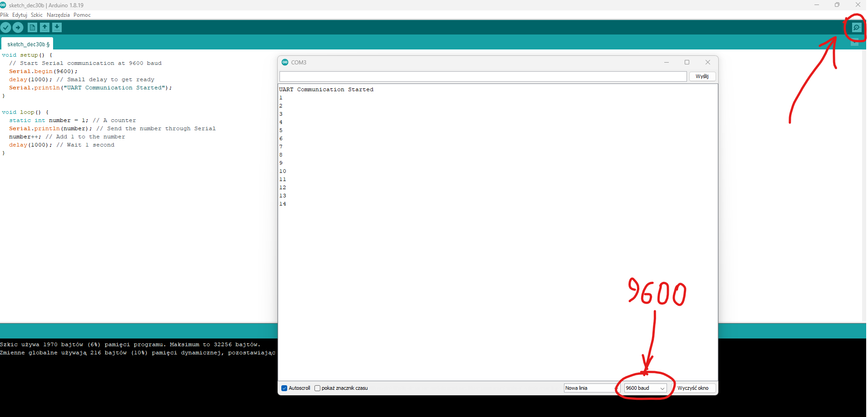Image resolution: width=868 pixels, height=417 pixels.
Task: Create a new sketch with the New icon
Action: click(x=33, y=28)
